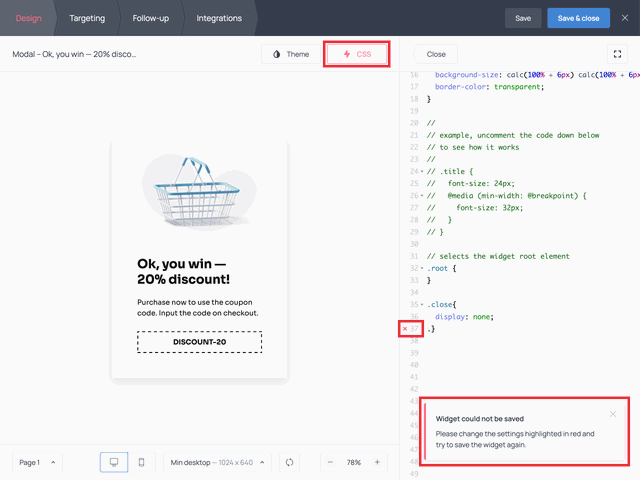Collapse the .title code fold on line 24
Image resolution: width=640 pixels, height=480 pixels.
click(422, 172)
